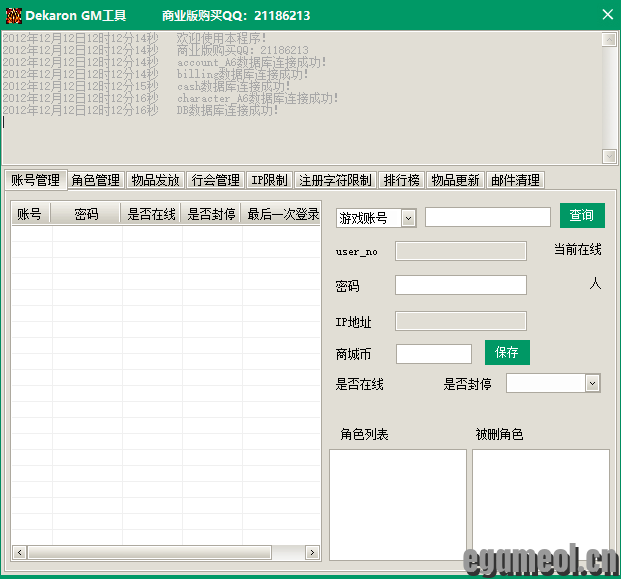621x579 pixels.
Task: Open the 注册字符限制 tab
Action: pyautogui.click(x=335, y=180)
